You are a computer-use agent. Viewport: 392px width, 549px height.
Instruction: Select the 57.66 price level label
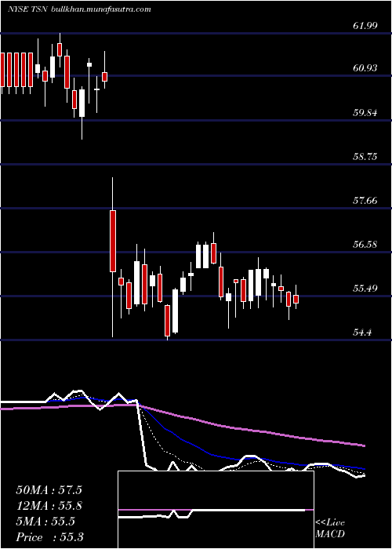pos(366,201)
